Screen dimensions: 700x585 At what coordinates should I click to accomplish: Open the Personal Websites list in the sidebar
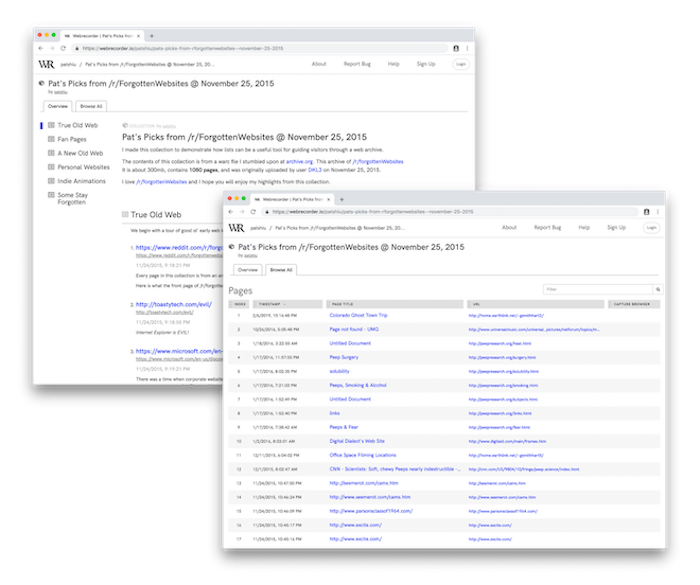tap(84, 167)
